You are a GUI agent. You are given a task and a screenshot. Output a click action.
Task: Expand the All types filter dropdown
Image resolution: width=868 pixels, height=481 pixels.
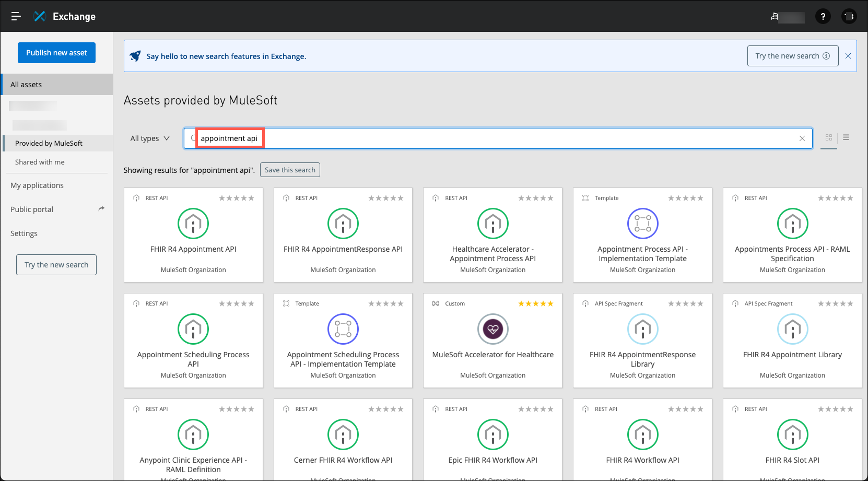[150, 138]
